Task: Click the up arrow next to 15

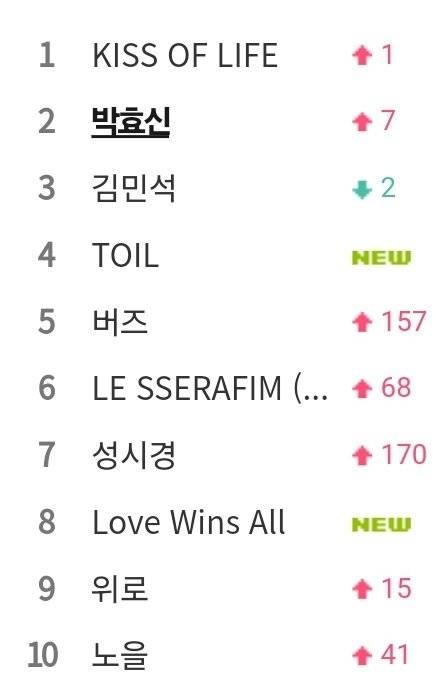Action: click(x=362, y=589)
